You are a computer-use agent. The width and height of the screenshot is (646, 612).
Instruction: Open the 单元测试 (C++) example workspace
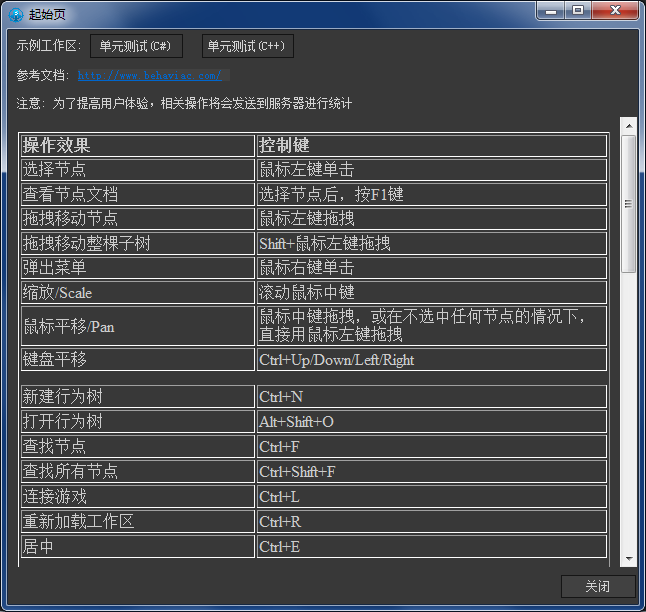[247, 46]
